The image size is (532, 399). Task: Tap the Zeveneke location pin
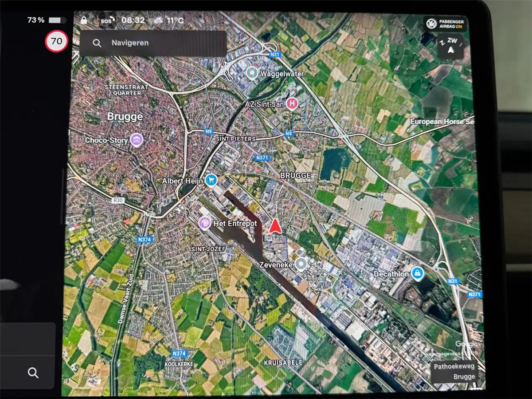click(x=301, y=265)
